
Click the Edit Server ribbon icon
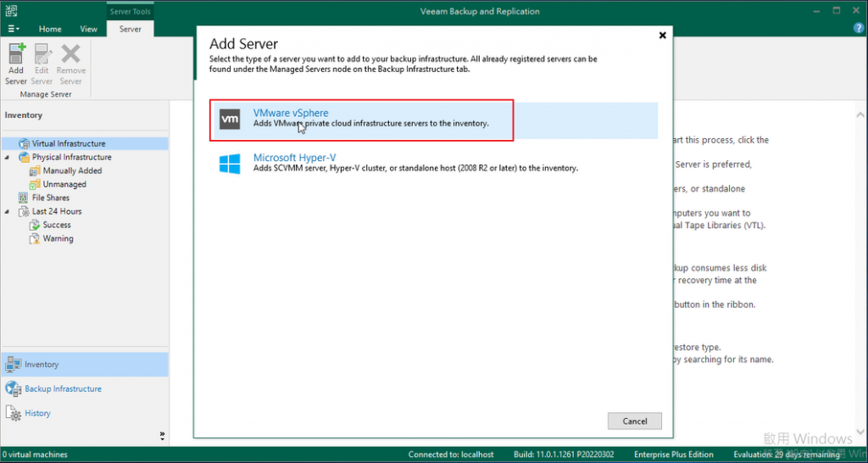[42, 53]
